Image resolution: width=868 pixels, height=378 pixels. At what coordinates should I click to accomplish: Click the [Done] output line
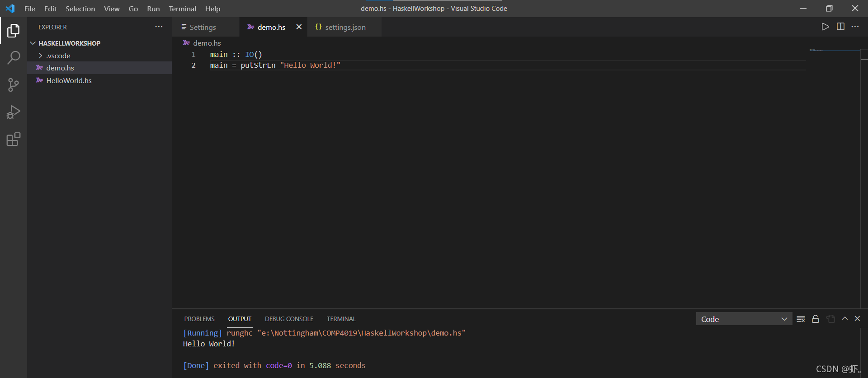(x=274, y=365)
